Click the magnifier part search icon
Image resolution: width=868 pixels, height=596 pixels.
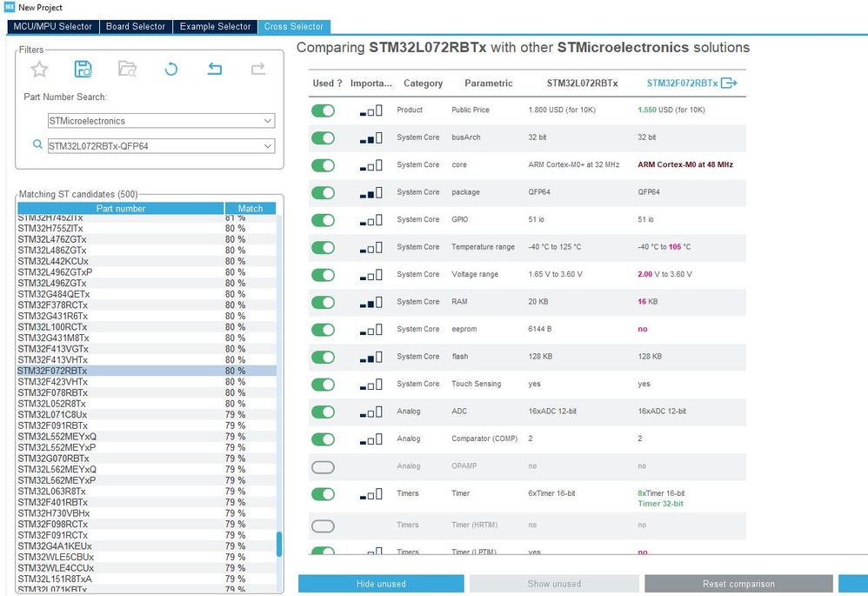[37, 144]
